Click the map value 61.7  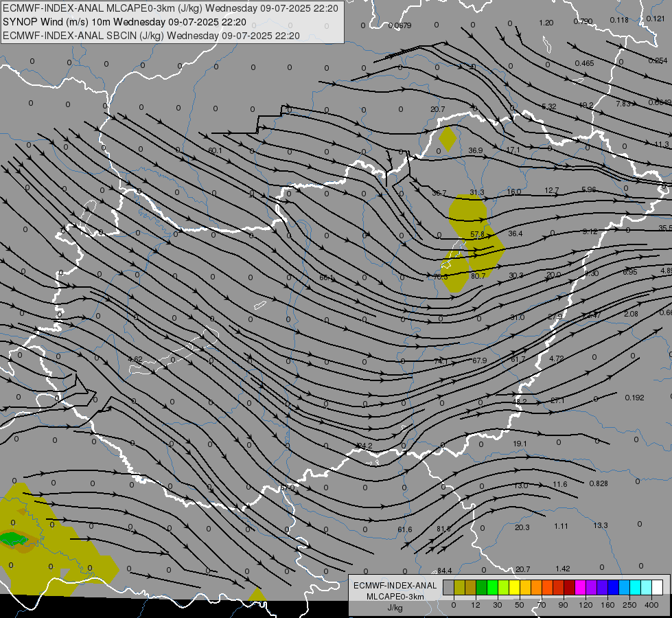point(518,359)
